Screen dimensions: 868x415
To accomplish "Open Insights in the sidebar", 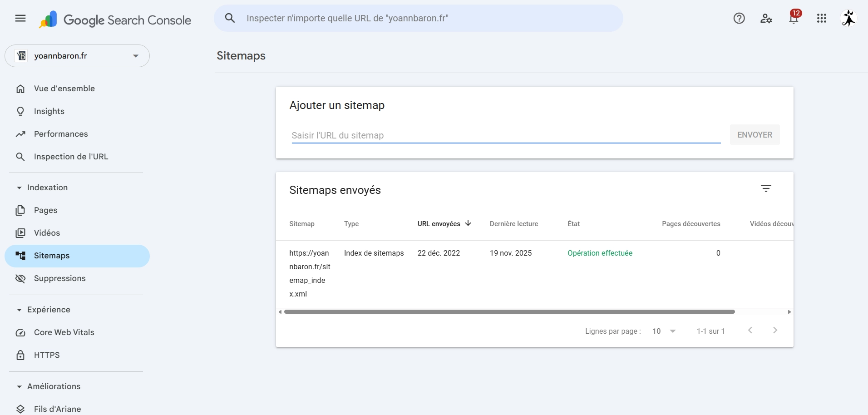I will click(77, 111).
